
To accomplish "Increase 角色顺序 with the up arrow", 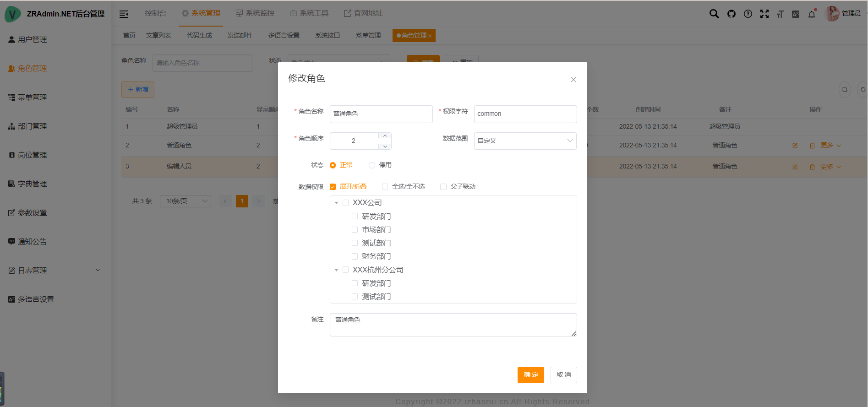I will click(385, 136).
